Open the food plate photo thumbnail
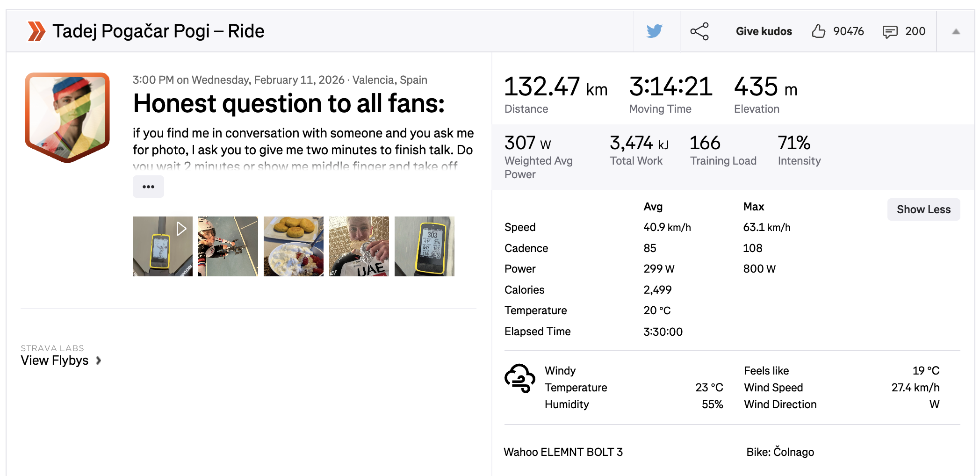 (294, 246)
